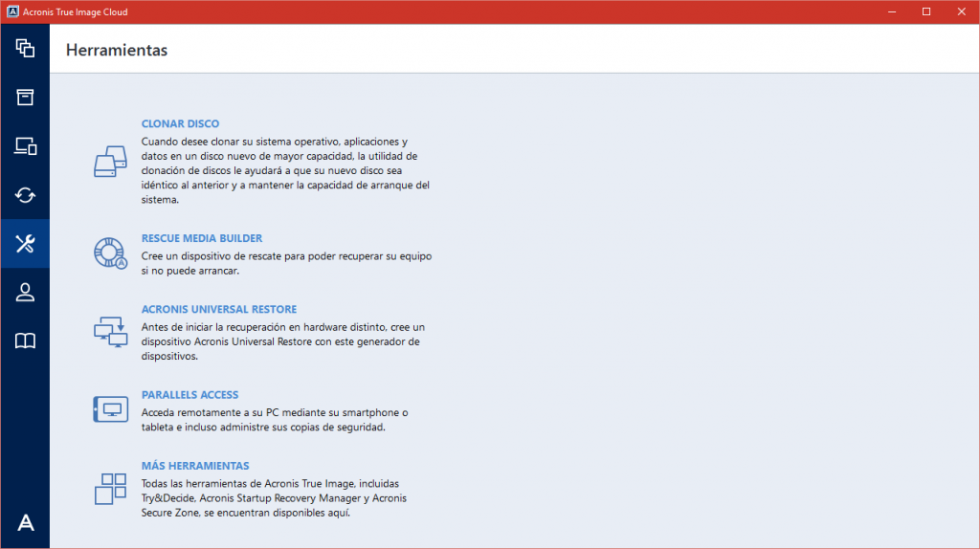Click the Acronis app icon in title bar

(12, 11)
